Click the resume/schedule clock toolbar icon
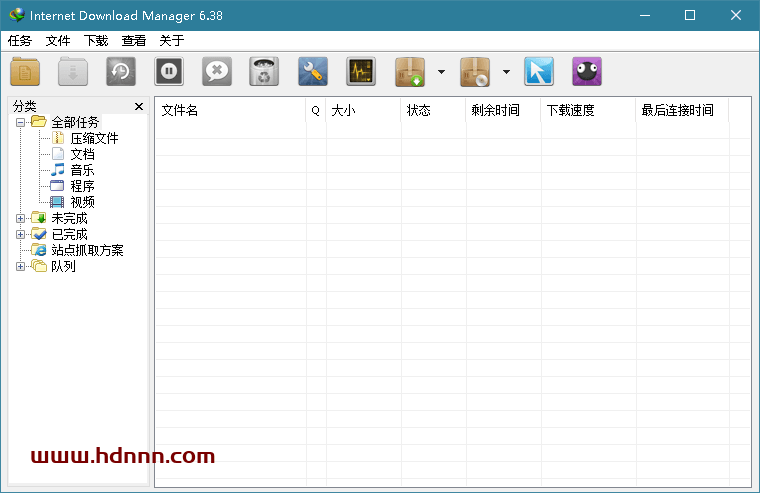The image size is (760, 493). [x=122, y=72]
